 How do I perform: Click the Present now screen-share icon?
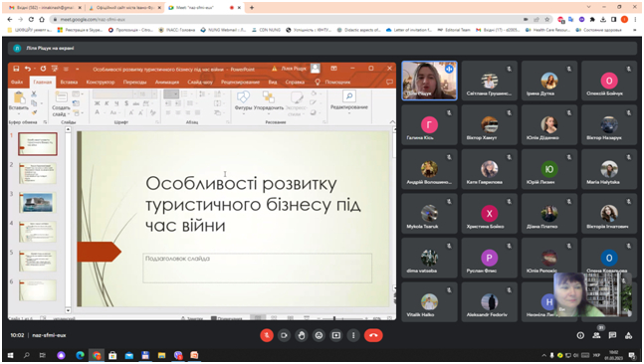click(336, 335)
